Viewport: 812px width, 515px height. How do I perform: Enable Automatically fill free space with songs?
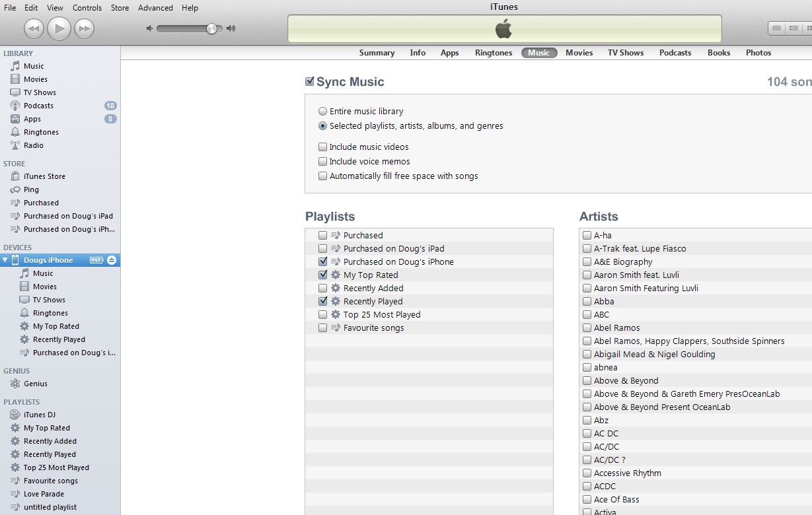tap(322, 176)
